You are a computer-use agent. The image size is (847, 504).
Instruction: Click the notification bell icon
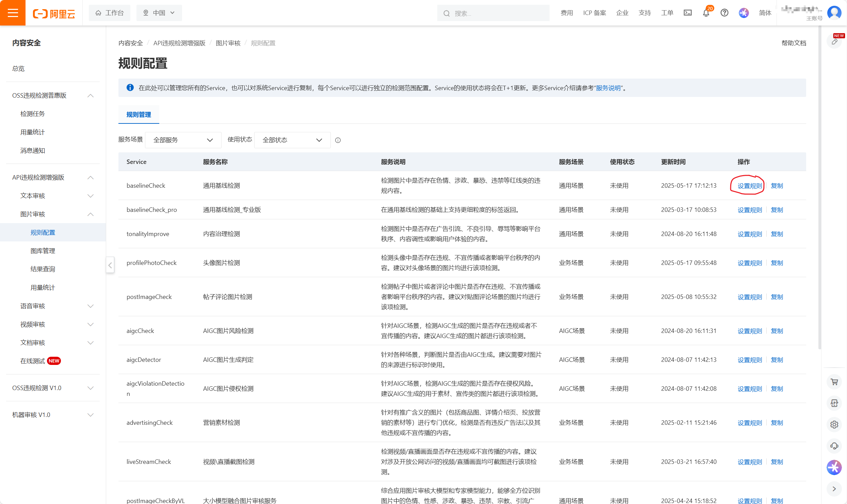tap(706, 13)
